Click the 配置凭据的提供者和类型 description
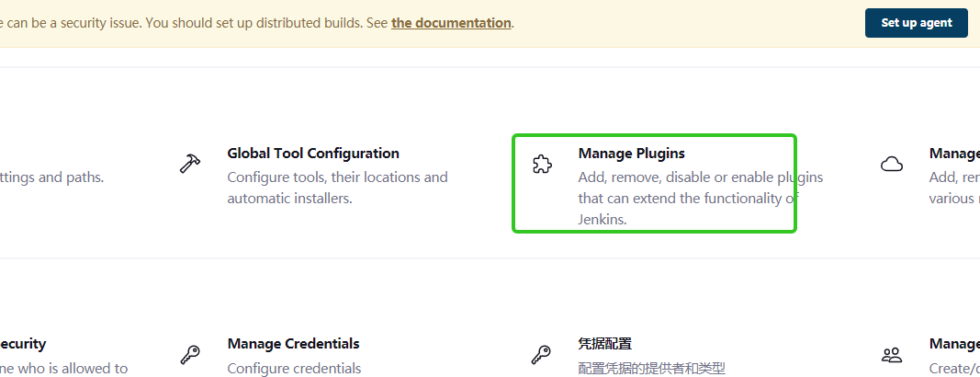Screen dimensions: 980x377 point(651,368)
